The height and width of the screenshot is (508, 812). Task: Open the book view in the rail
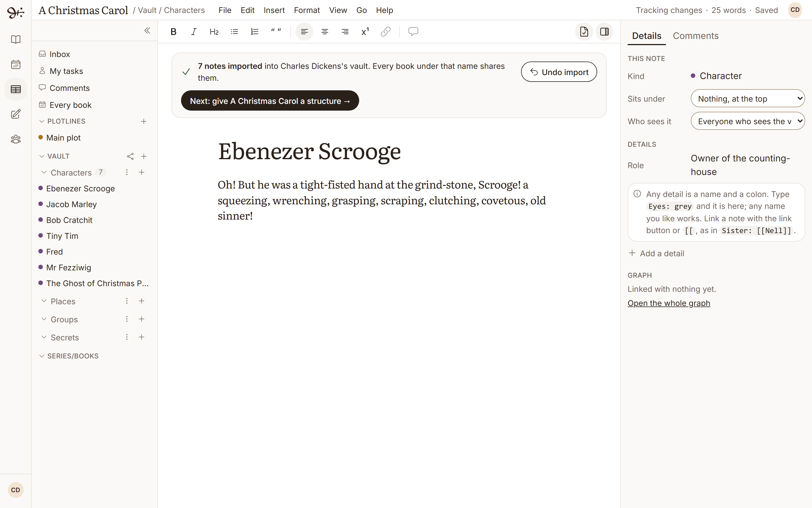pyautogui.click(x=16, y=39)
